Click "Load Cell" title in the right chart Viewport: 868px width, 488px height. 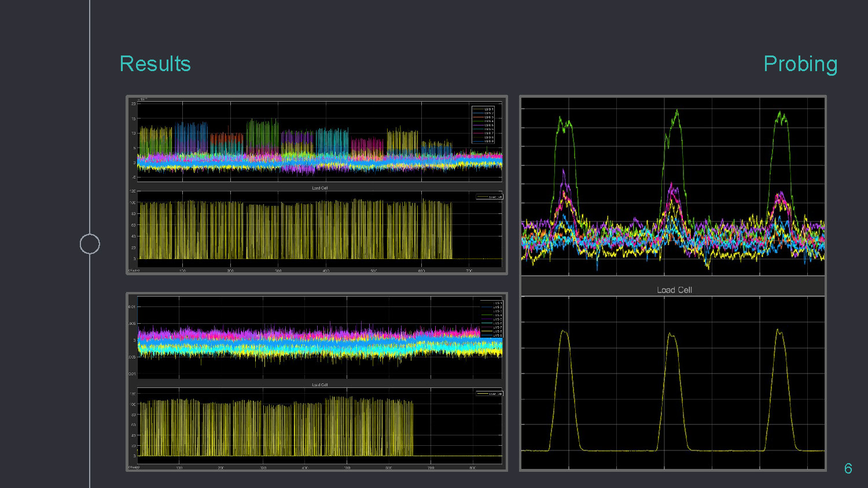click(674, 290)
